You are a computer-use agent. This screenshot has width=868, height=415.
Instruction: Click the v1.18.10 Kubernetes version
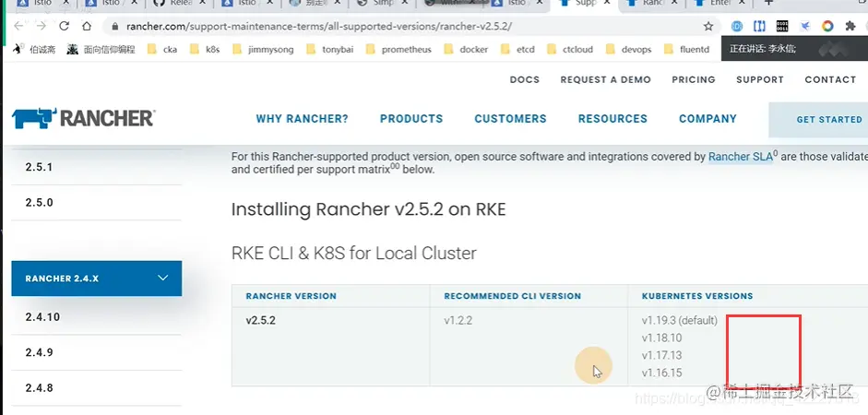662,338
